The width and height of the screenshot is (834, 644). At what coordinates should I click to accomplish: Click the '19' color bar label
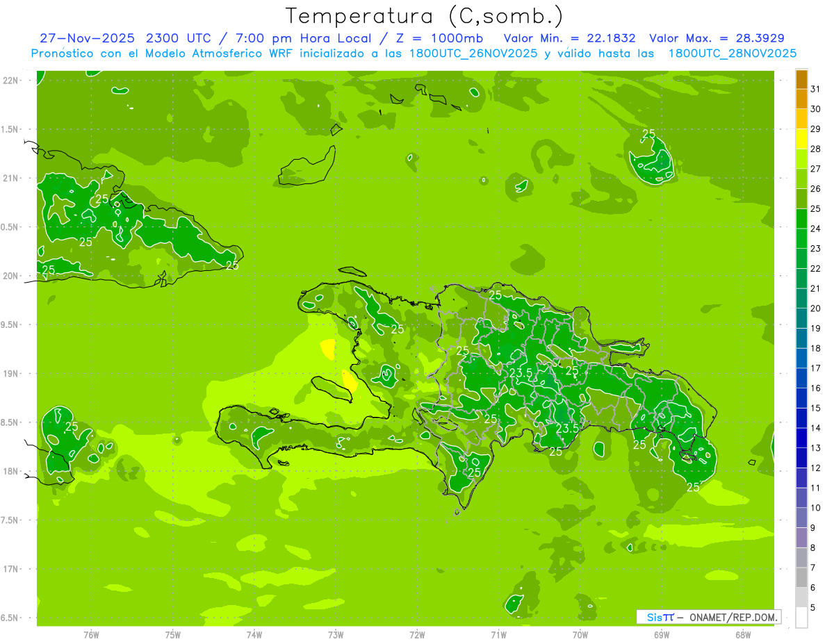coord(815,328)
